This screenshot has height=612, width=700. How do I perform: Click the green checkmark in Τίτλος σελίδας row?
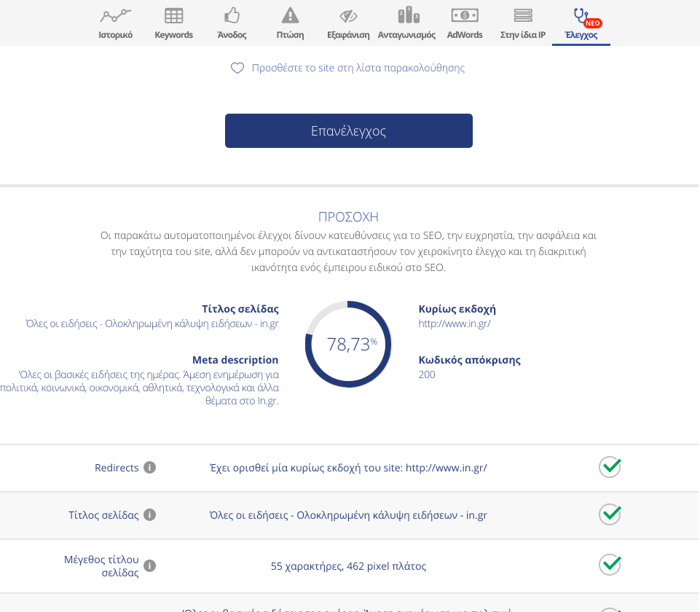(x=610, y=514)
